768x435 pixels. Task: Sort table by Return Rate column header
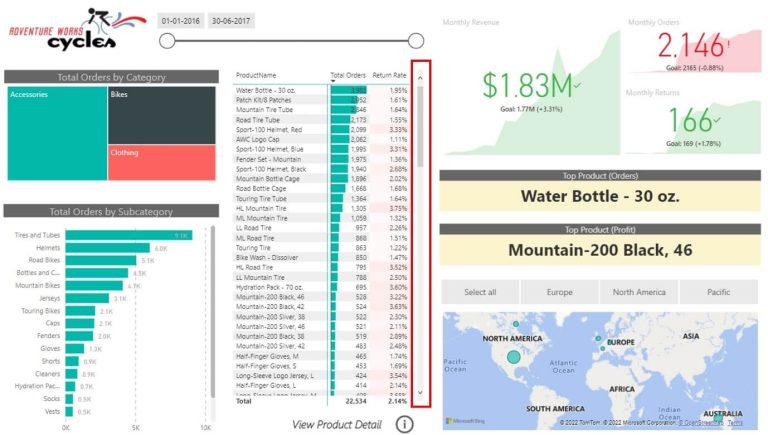click(x=389, y=75)
